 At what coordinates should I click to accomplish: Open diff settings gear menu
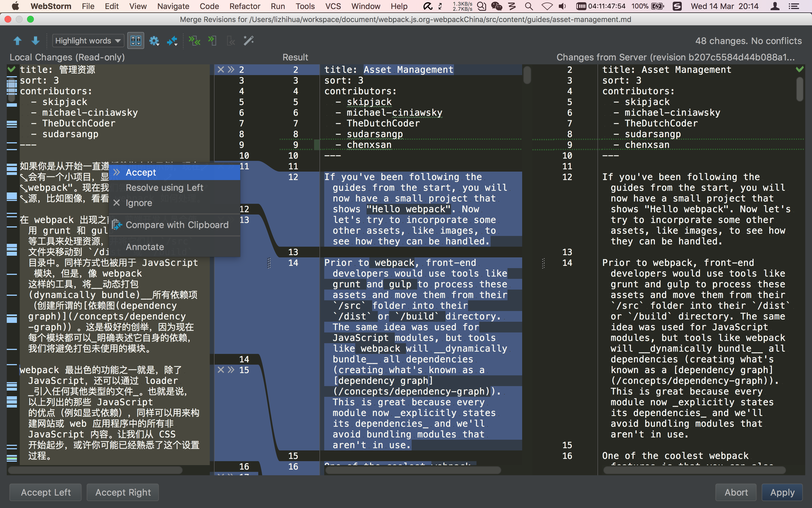(x=154, y=41)
